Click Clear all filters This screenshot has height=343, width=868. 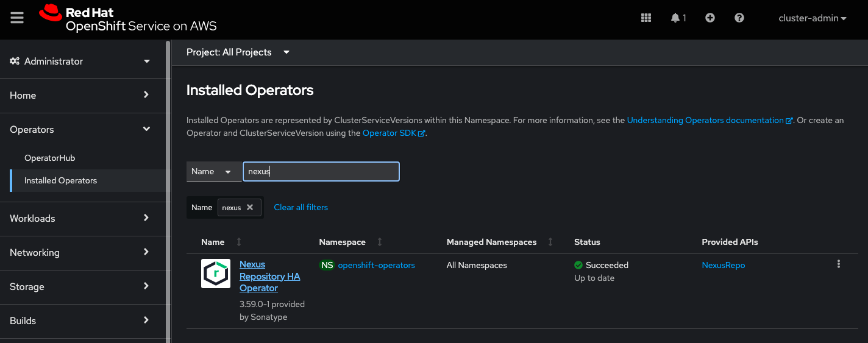301,207
